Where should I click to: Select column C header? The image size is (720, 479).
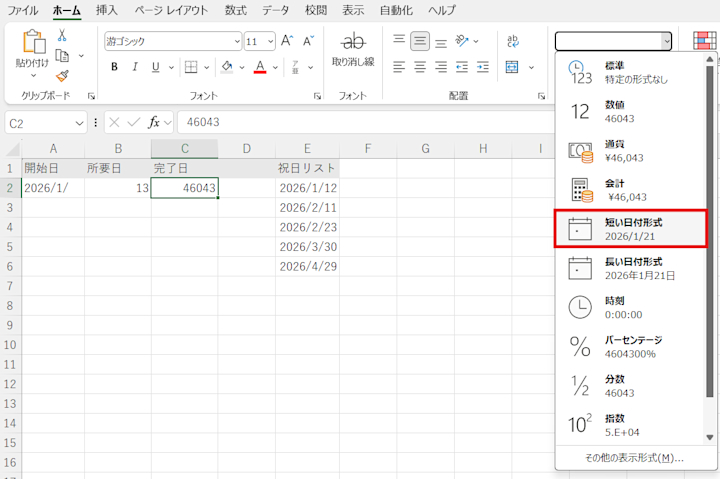click(x=185, y=149)
